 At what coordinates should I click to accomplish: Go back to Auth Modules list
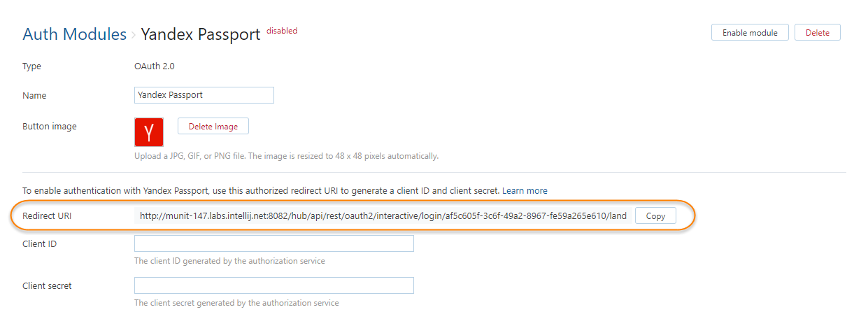(x=74, y=34)
